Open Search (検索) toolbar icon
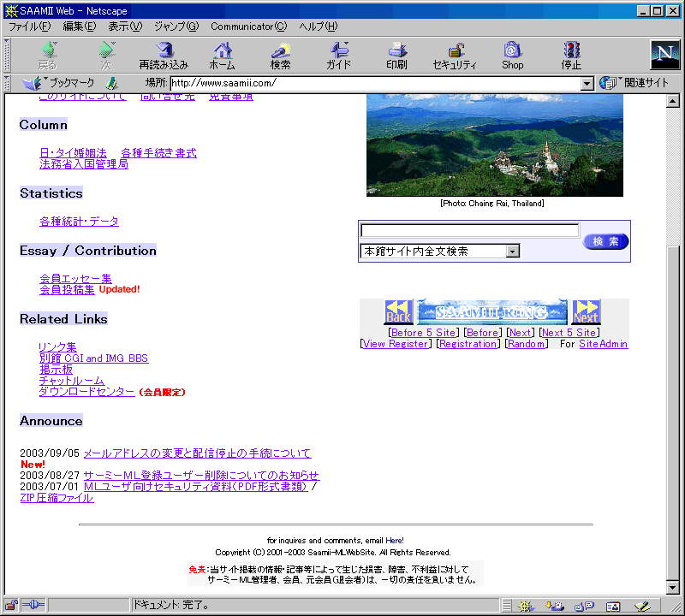Viewport: 685px width, 616px height. tap(280, 56)
